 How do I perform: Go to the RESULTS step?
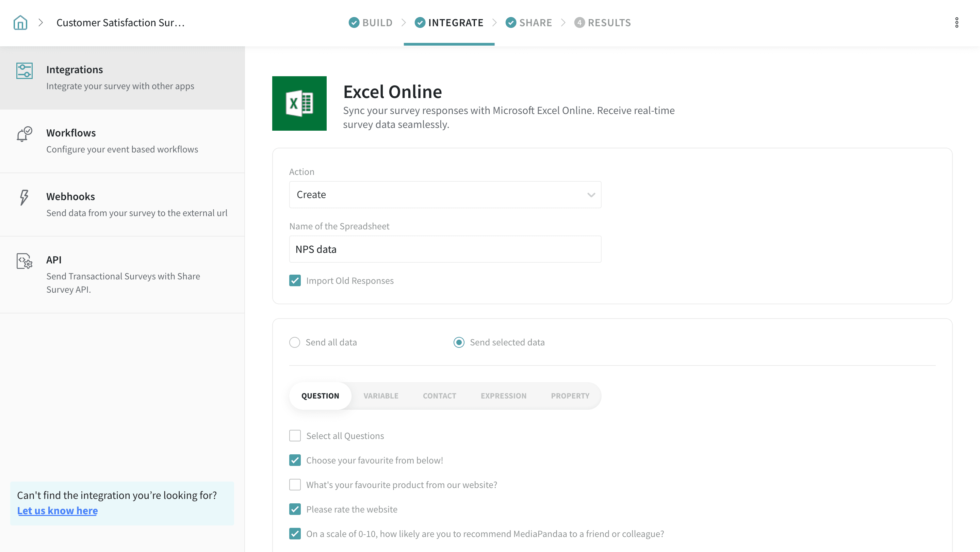click(603, 22)
